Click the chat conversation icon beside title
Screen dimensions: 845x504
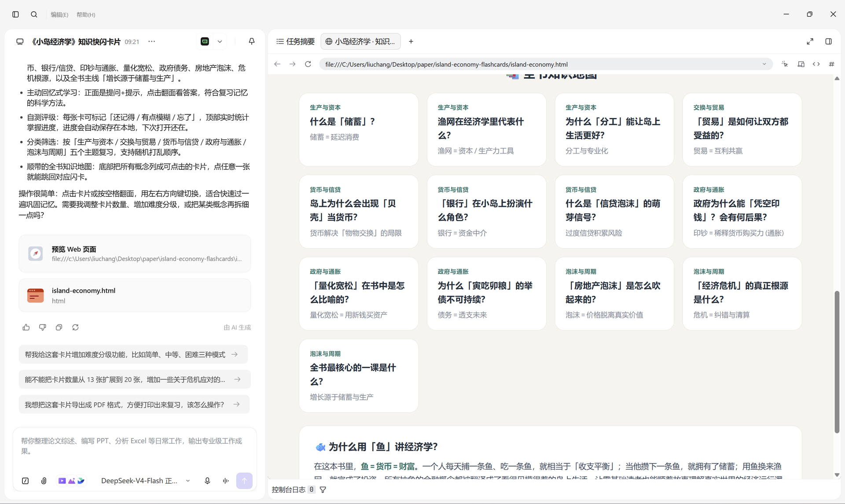click(x=20, y=41)
